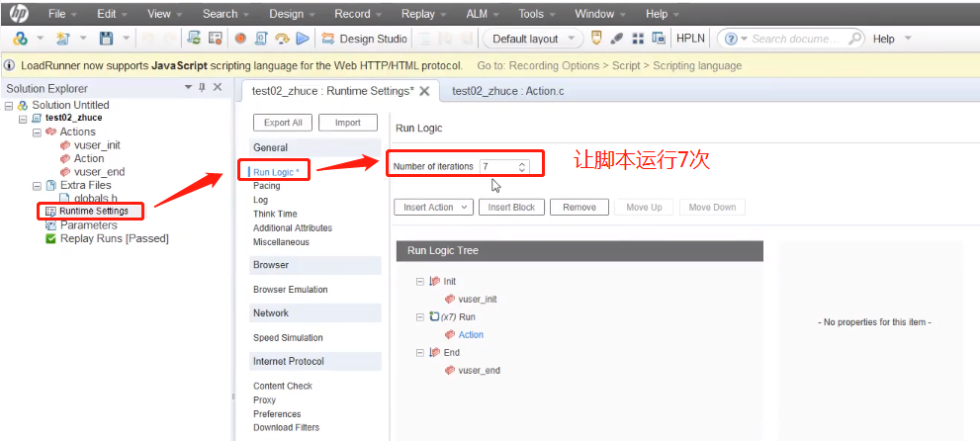The width and height of the screenshot is (980, 441).
Task: Open the Tools menu
Action: click(x=537, y=14)
